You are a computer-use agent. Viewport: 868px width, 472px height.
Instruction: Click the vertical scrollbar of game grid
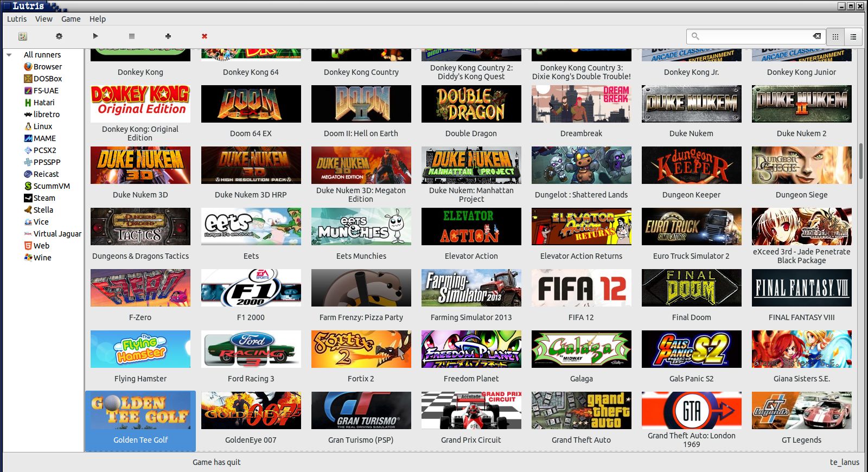(861, 161)
